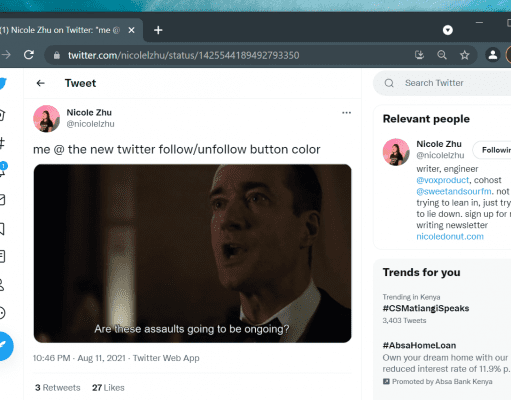Click the Search Twitter field
The image size is (511, 400).
pos(442,83)
